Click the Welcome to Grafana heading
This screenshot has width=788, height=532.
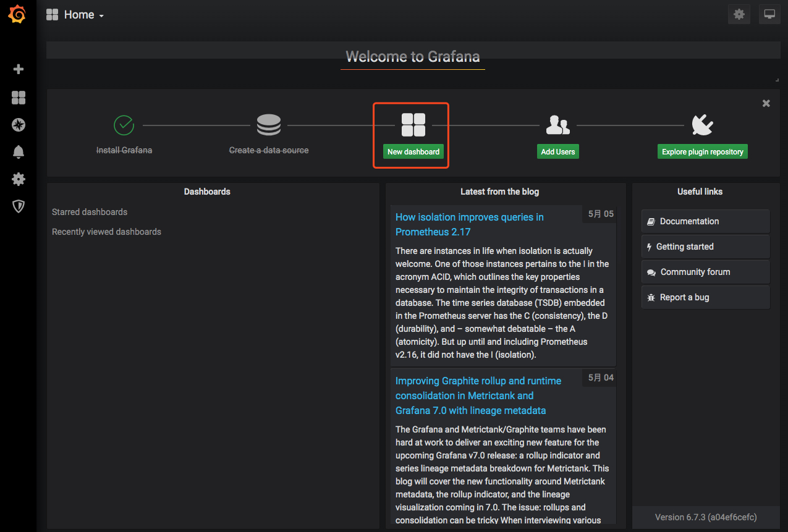pos(413,57)
